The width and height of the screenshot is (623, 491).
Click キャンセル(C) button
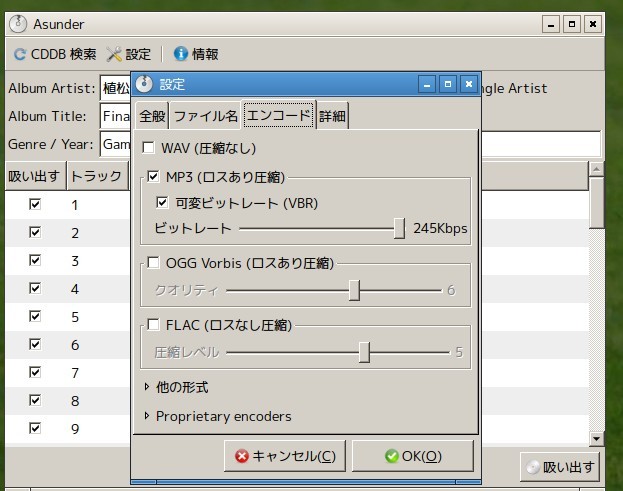[285, 456]
